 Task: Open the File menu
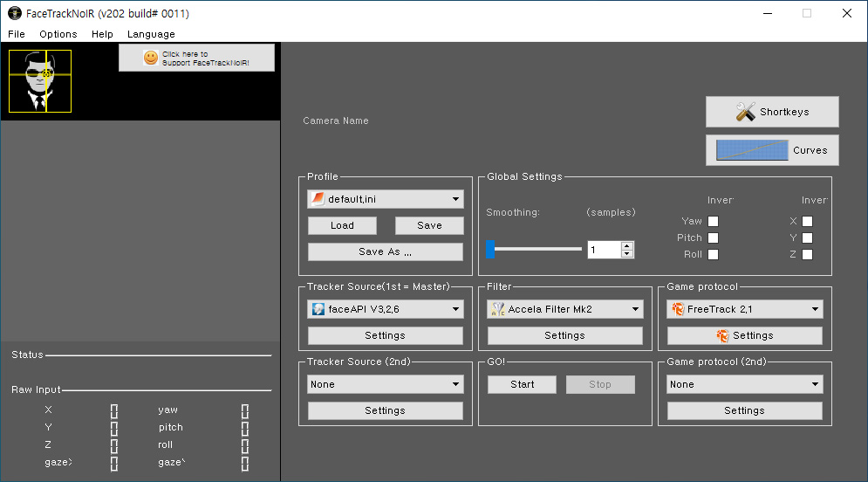click(x=17, y=34)
